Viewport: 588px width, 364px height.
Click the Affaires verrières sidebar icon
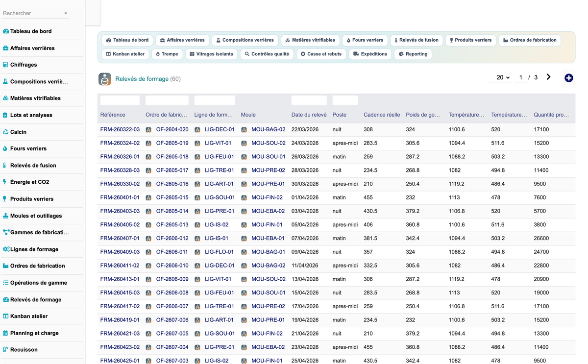click(x=6, y=48)
